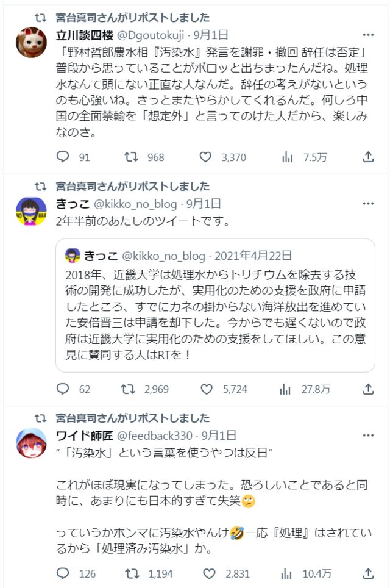Open more options for 立川談四楼 tweet
Image resolution: width=390 pixels, height=588 pixels.
pyautogui.click(x=368, y=35)
